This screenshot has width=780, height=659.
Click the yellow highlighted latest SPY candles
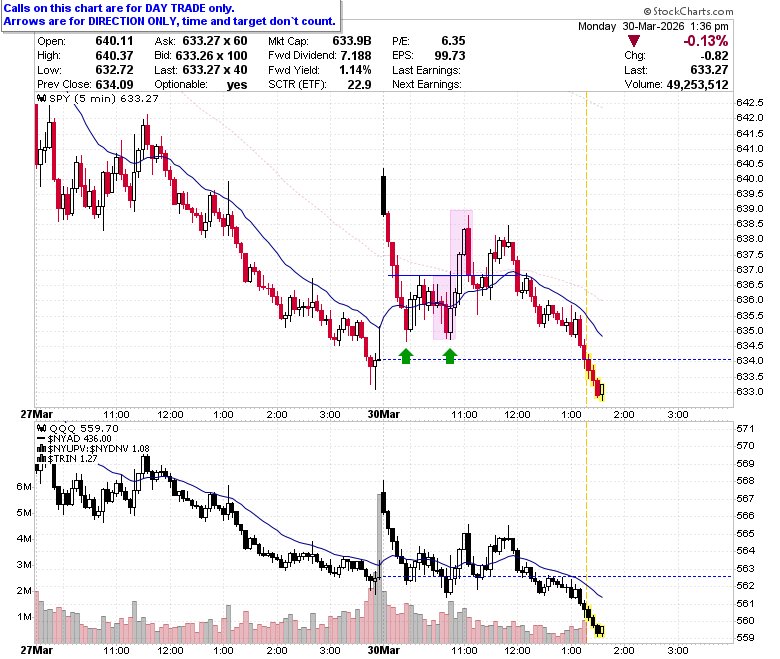tap(595, 377)
